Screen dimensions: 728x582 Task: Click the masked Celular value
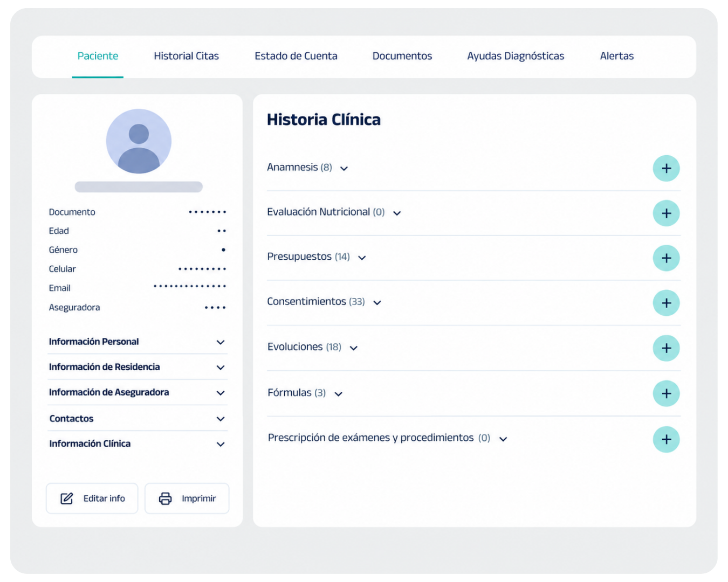point(202,269)
